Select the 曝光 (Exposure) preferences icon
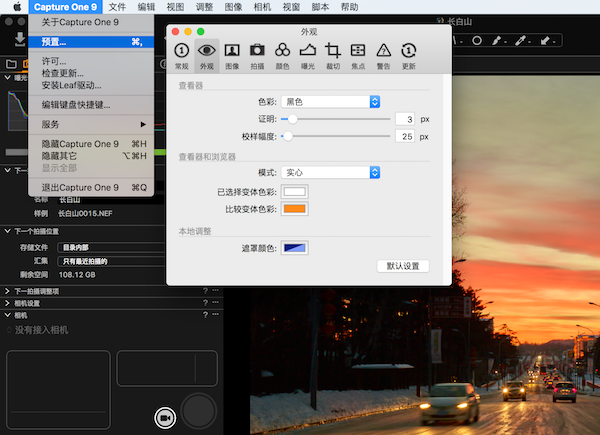 tap(308, 54)
